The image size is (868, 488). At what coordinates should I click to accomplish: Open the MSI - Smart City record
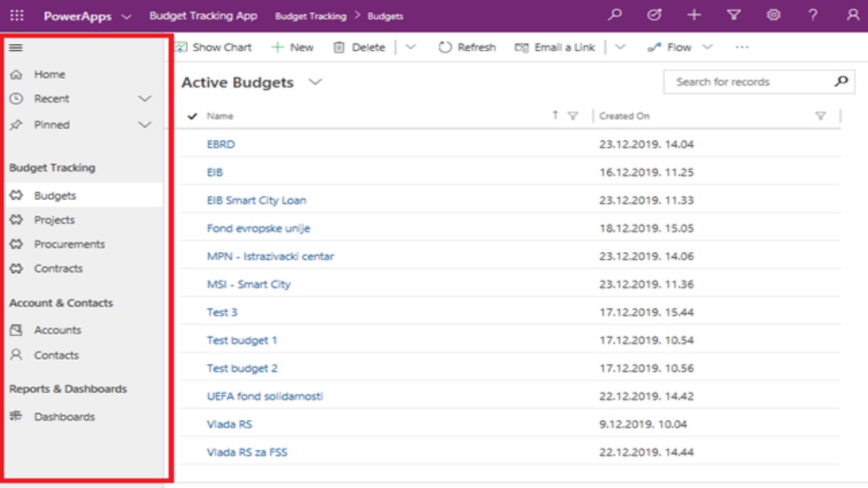point(249,284)
